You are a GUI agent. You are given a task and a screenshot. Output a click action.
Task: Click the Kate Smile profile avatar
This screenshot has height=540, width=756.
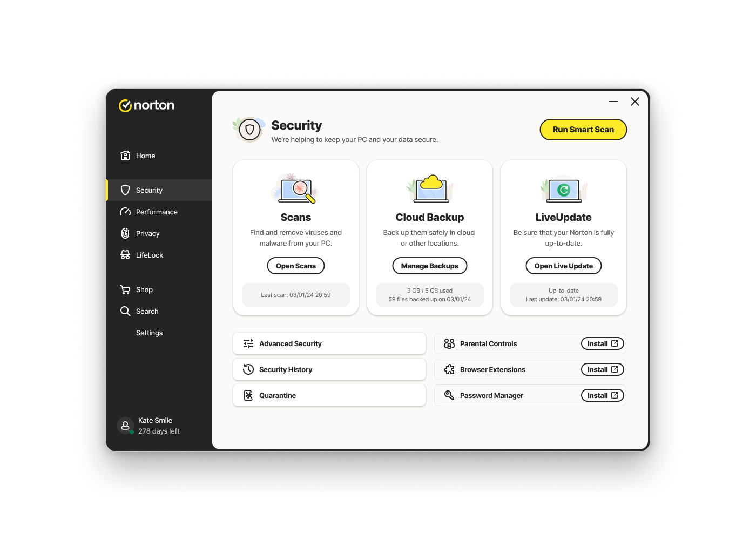[x=125, y=426]
